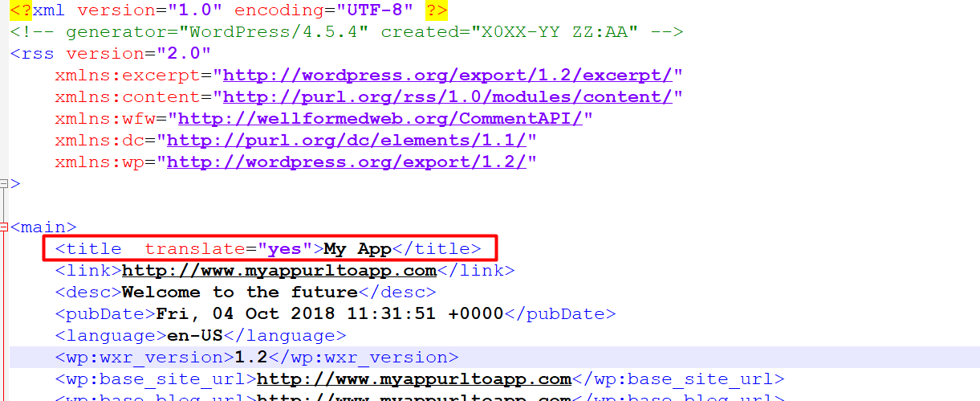
Task: Collapse the rss tag fold marker
Action: tap(3, 184)
